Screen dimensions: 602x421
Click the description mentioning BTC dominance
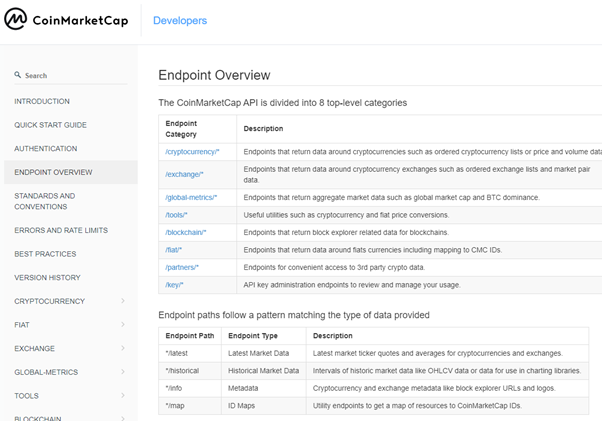tap(392, 198)
